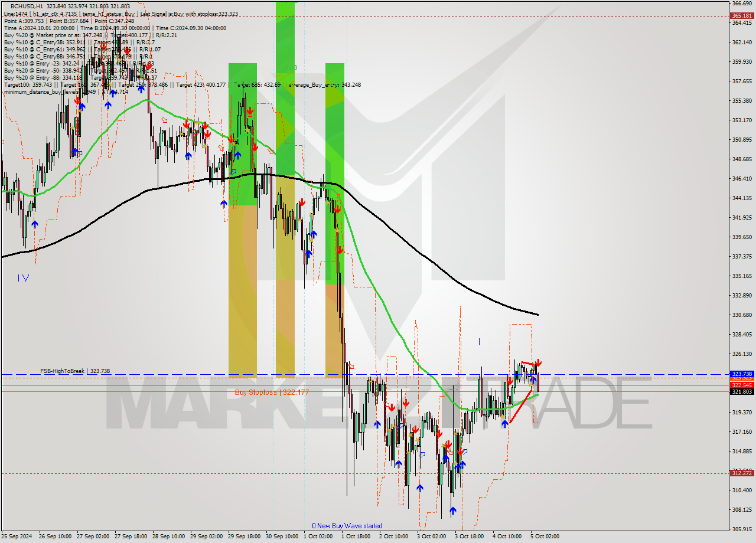756x543 pixels.
Task: Click the 'Buy Stoploss | 322.177' label
Action: click(x=272, y=392)
